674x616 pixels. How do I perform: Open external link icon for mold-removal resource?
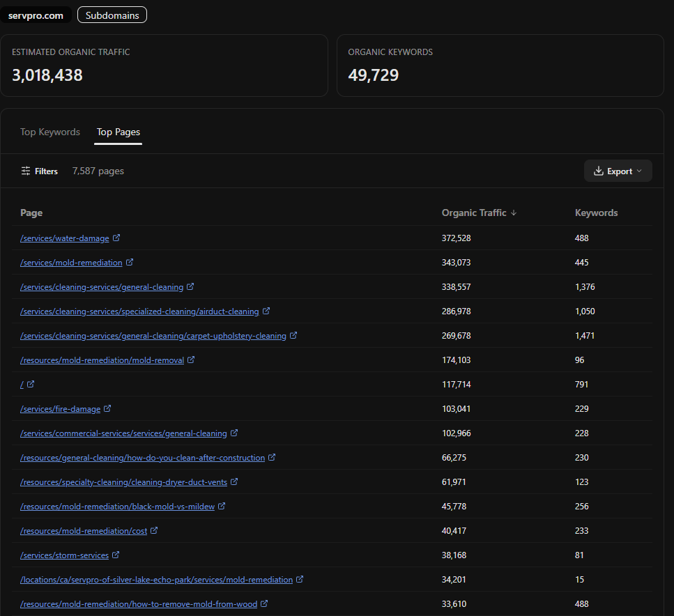click(191, 360)
